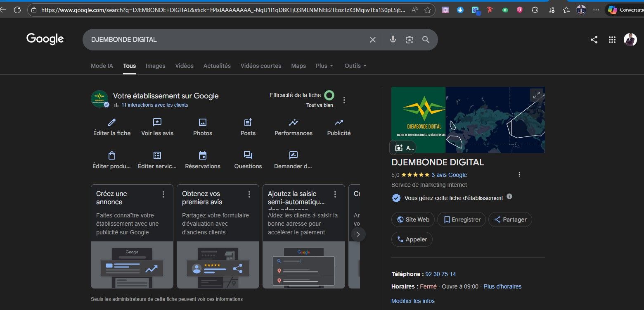Show next cards with carousel arrow

point(358,234)
